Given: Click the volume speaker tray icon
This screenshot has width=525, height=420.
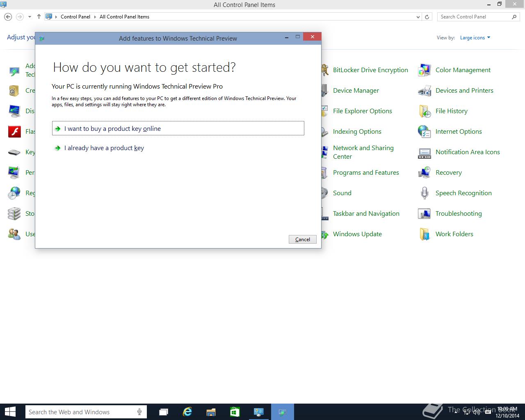Looking at the screenshot, I should (x=477, y=413).
